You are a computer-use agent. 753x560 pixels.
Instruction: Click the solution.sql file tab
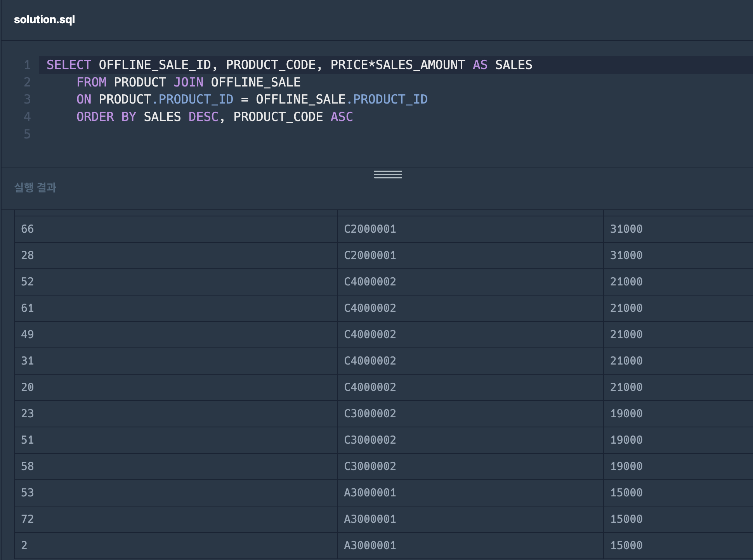(x=44, y=19)
